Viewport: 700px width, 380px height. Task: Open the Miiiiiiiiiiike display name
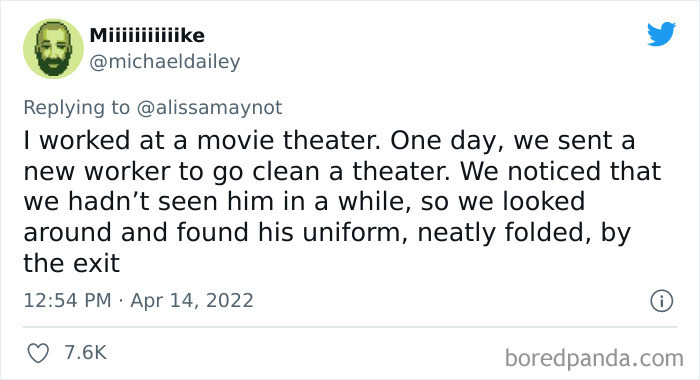point(147,35)
